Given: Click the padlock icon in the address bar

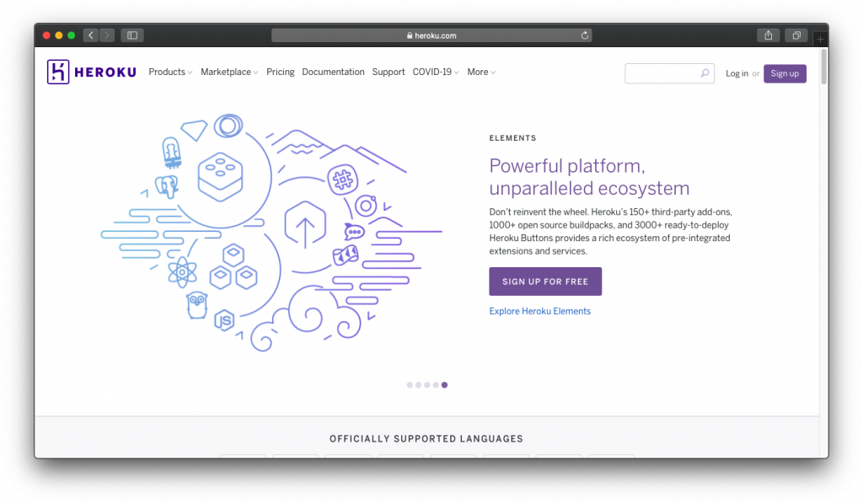Looking at the screenshot, I should 410,35.
